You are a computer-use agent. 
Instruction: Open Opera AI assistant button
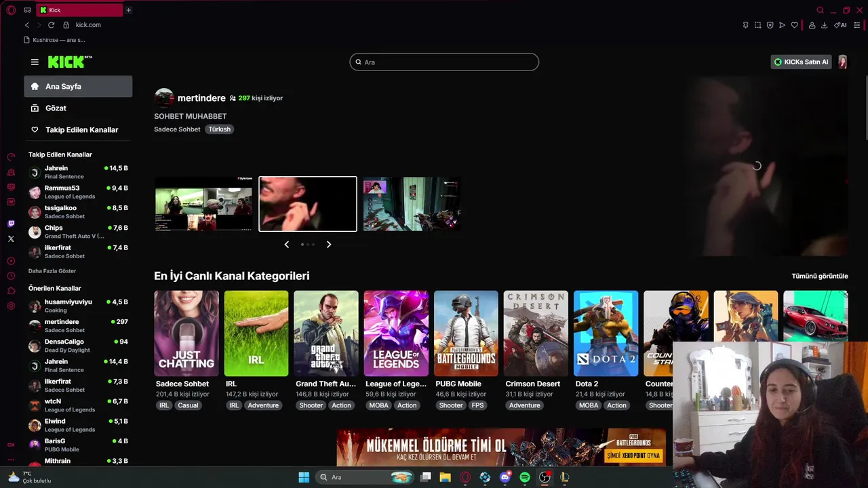tap(840, 25)
